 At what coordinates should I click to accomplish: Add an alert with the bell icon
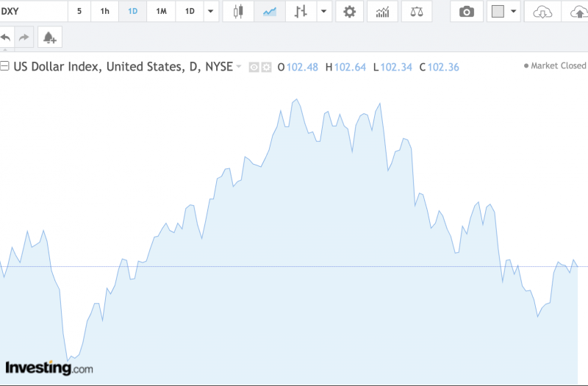50,37
